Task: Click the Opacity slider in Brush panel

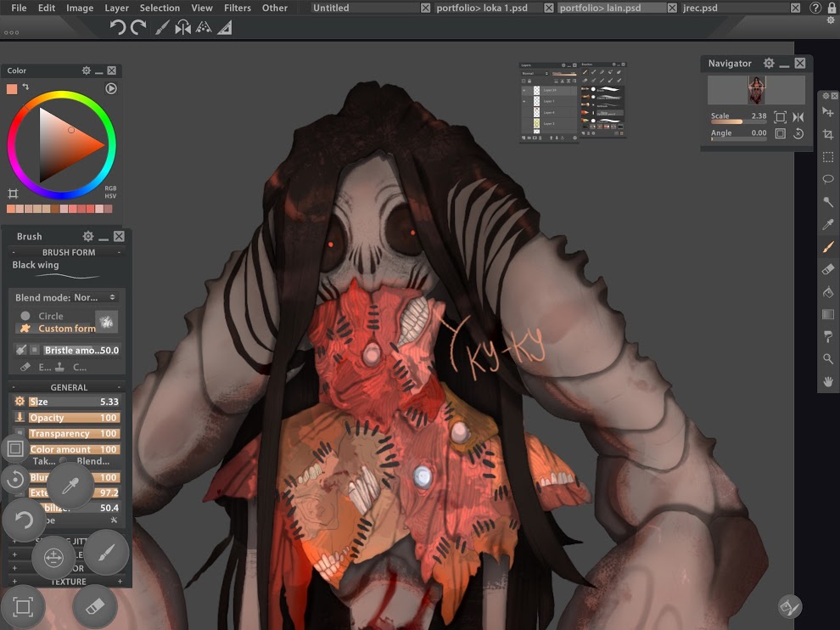Action: pyautogui.click(x=74, y=418)
